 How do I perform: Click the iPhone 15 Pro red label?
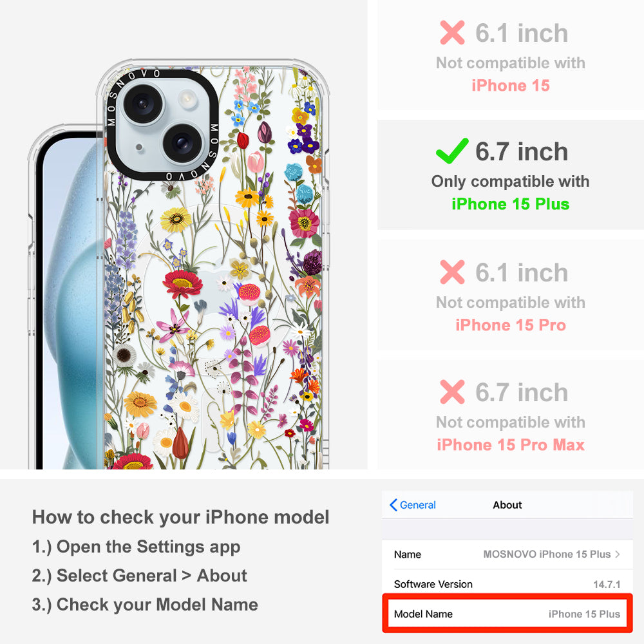tap(511, 325)
